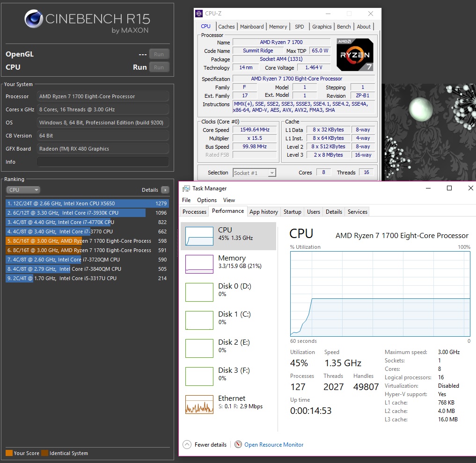Select the Memory performance graph
The width and height of the screenshot is (476, 463).
click(199, 264)
